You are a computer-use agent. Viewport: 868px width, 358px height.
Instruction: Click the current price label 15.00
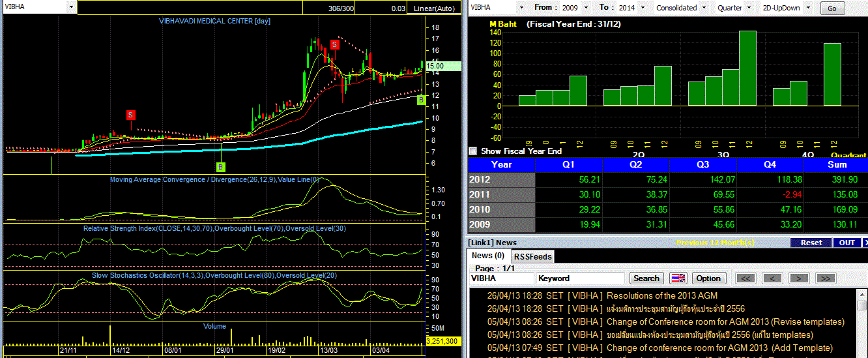pos(442,66)
